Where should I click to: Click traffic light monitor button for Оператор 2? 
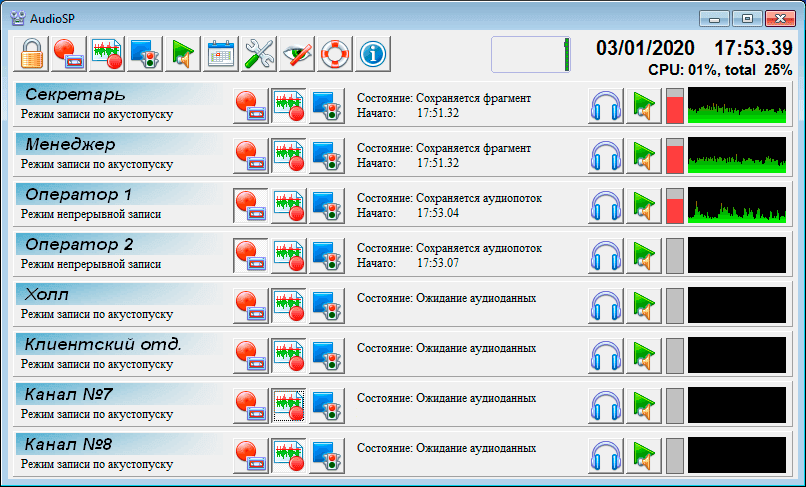(x=327, y=256)
